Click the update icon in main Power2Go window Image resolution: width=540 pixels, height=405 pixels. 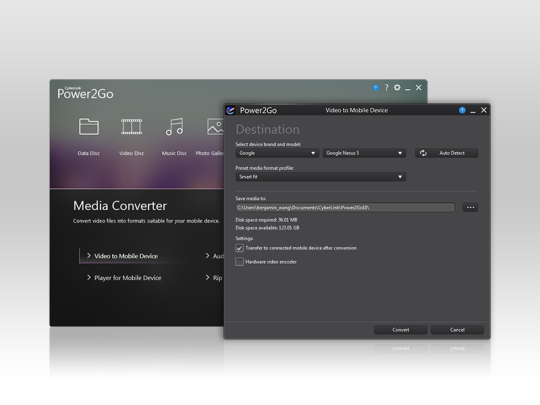376,88
